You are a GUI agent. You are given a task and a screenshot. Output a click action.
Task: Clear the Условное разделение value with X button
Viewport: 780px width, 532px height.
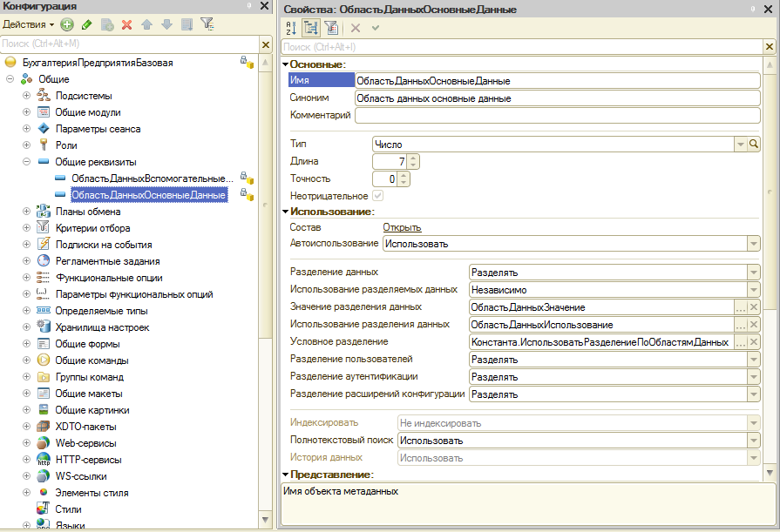point(754,342)
